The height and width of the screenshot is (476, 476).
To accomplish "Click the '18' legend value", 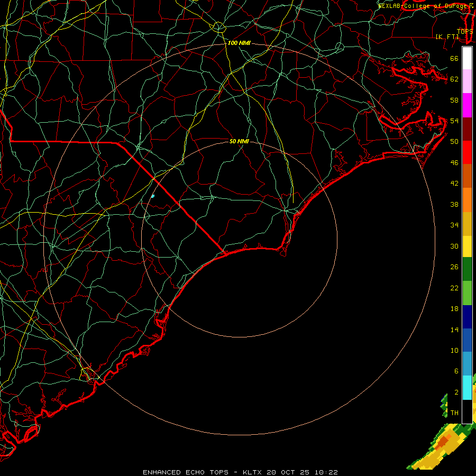I will coord(454,309).
